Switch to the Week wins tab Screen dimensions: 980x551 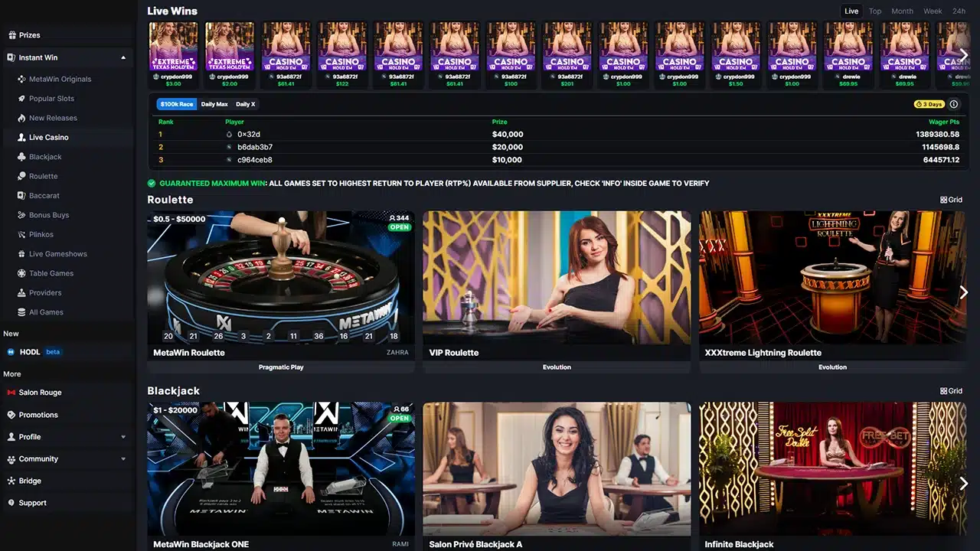933,11
